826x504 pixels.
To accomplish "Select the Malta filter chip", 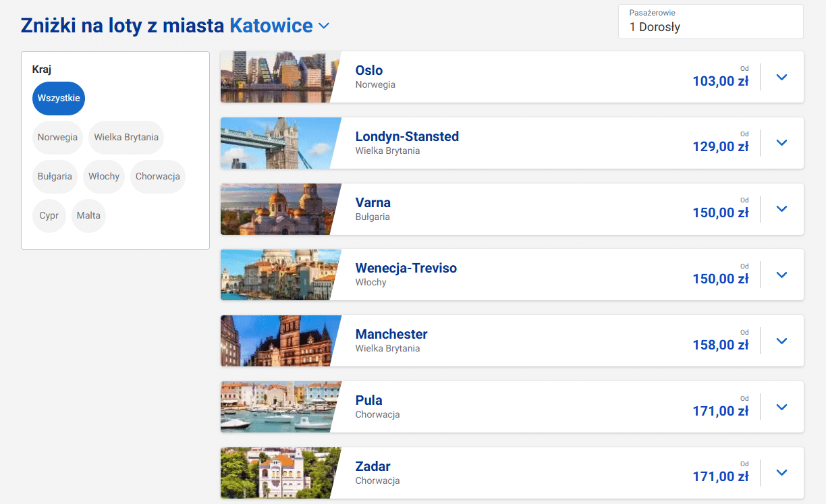I will [x=88, y=216].
